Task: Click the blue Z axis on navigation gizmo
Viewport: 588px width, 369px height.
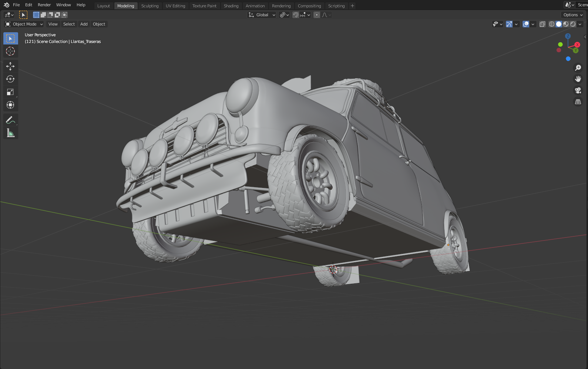Action: coord(568,36)
